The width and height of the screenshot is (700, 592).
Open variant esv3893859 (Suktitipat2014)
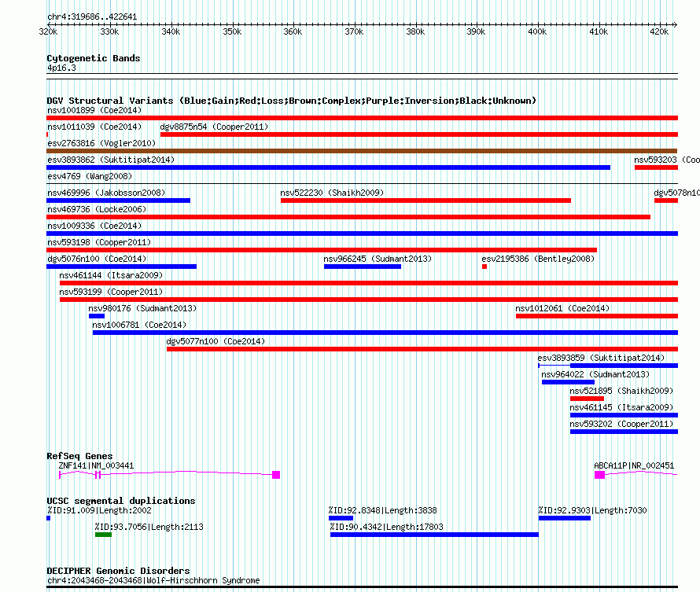click(x=601, y=359)
